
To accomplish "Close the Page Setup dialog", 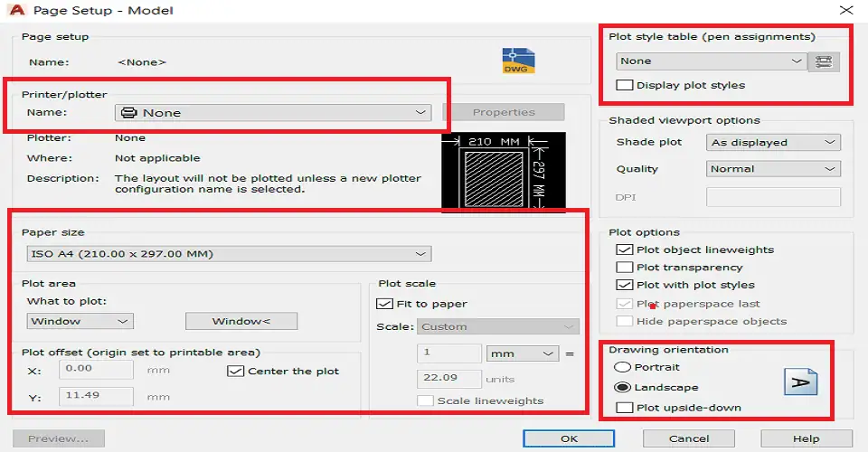I will pos(846,11).
